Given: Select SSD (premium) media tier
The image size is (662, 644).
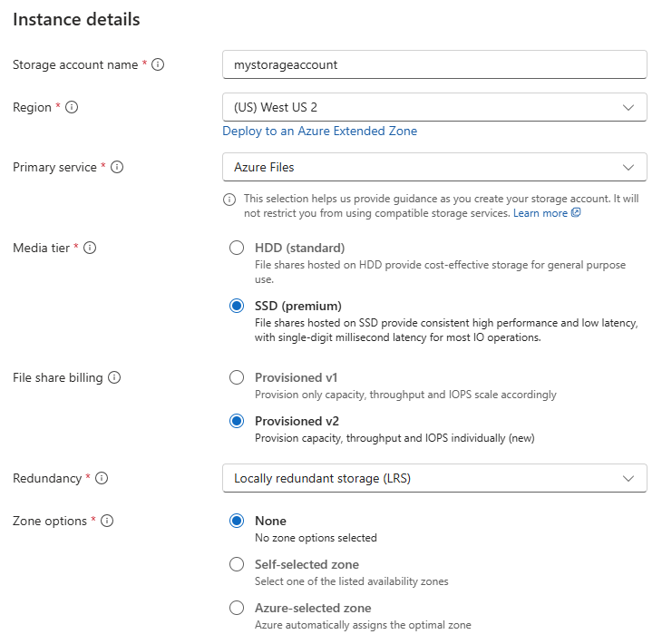Looking at the screenshot, I should coord(237,306).
